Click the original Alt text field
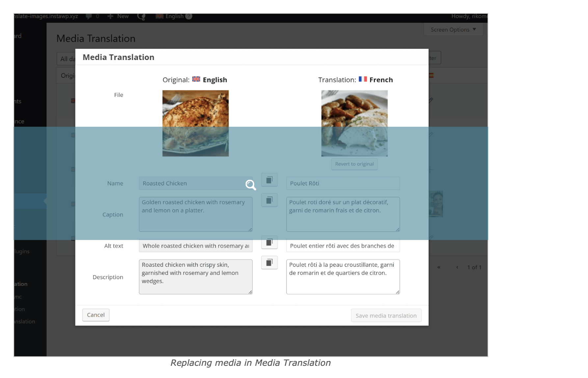The height and width of the screenshot is (378, 588). [x=196, y=246]
